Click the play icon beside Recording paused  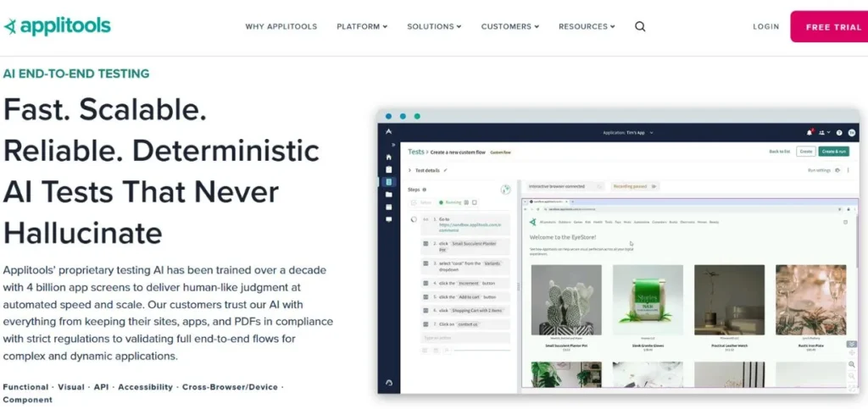[654, 186]
